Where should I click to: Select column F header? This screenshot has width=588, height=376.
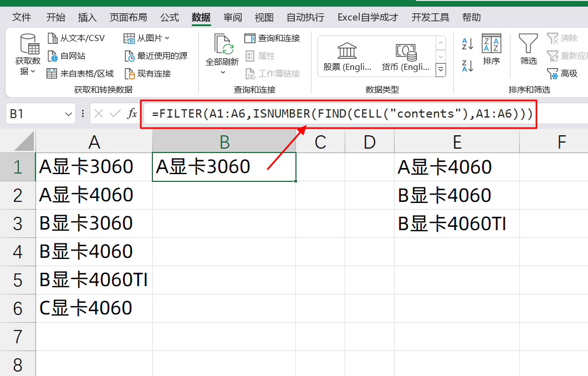554,142
